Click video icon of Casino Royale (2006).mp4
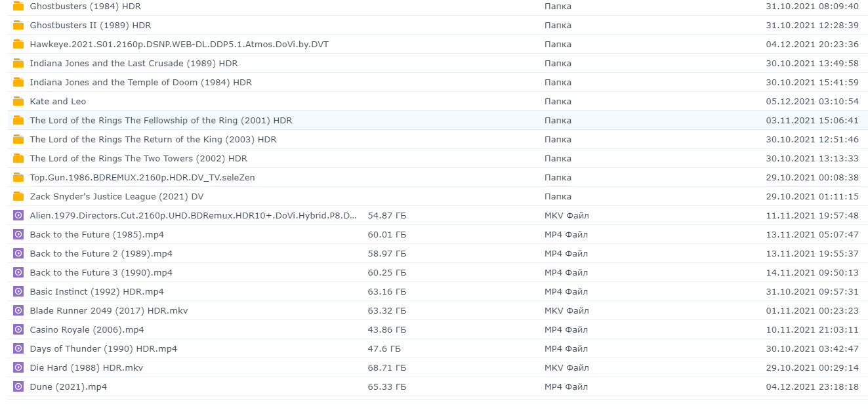 click(18, 330)
